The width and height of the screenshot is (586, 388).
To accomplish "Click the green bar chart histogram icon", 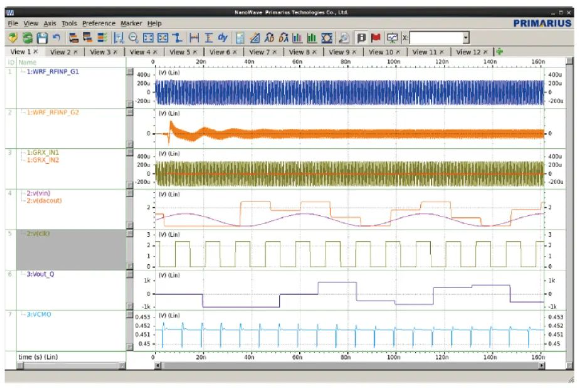I will click(312, 37).
